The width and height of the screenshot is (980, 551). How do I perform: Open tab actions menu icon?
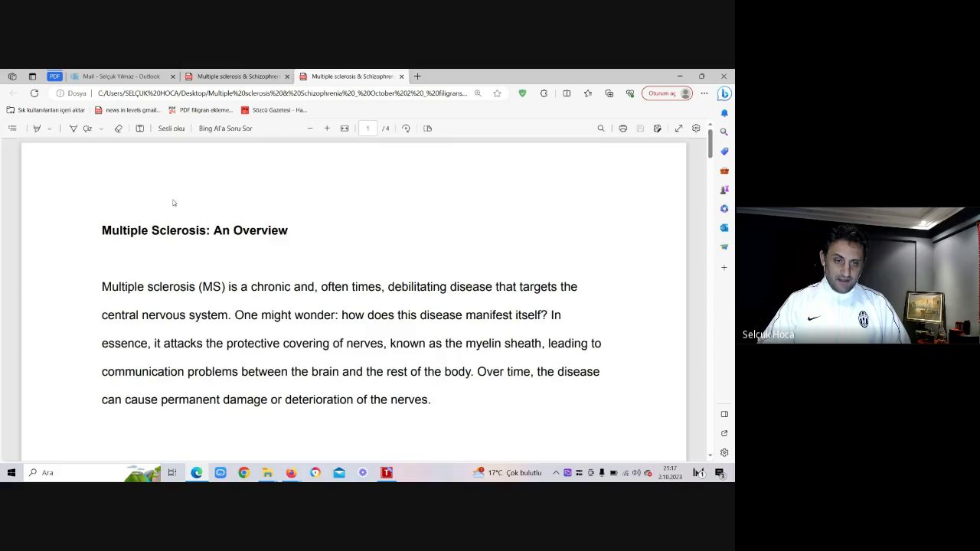click(x=32, y=77)
